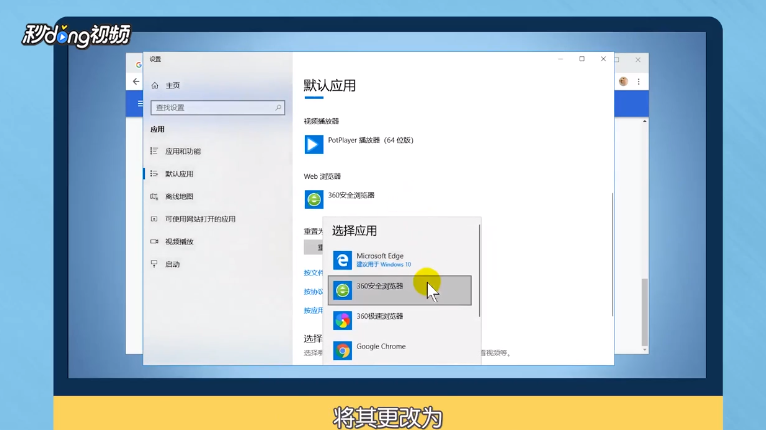
Task: Select the 应用和功能 menu label
Action: [x=183, y=151]
